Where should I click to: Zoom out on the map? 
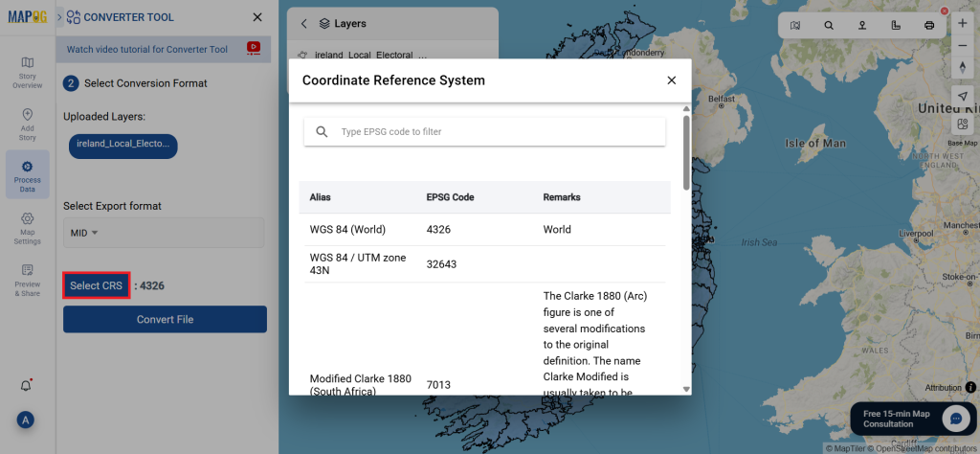click(x=963, y=45)
